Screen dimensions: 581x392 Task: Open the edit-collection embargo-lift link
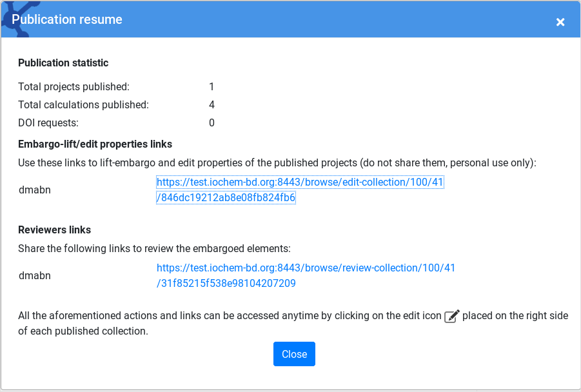click(300, 190)
